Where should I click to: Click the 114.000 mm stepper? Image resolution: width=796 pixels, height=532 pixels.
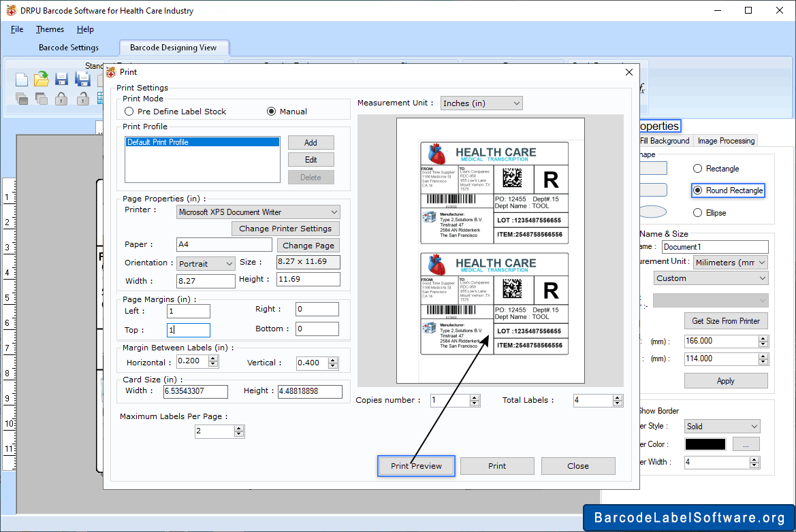point(763,359)
